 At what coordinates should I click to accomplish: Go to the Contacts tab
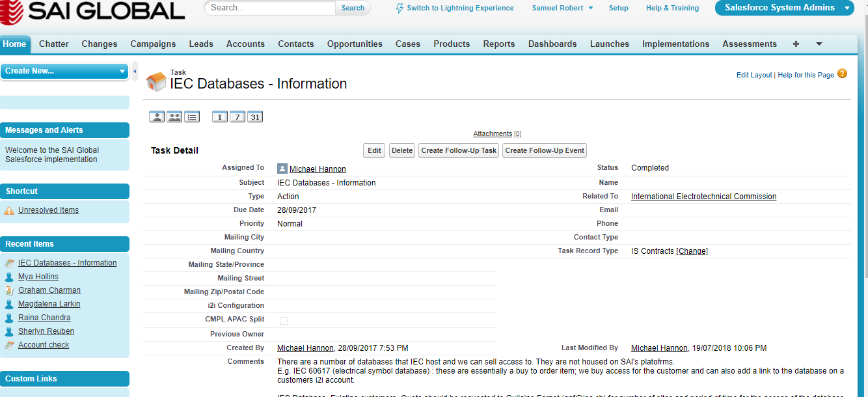(296, 44)
